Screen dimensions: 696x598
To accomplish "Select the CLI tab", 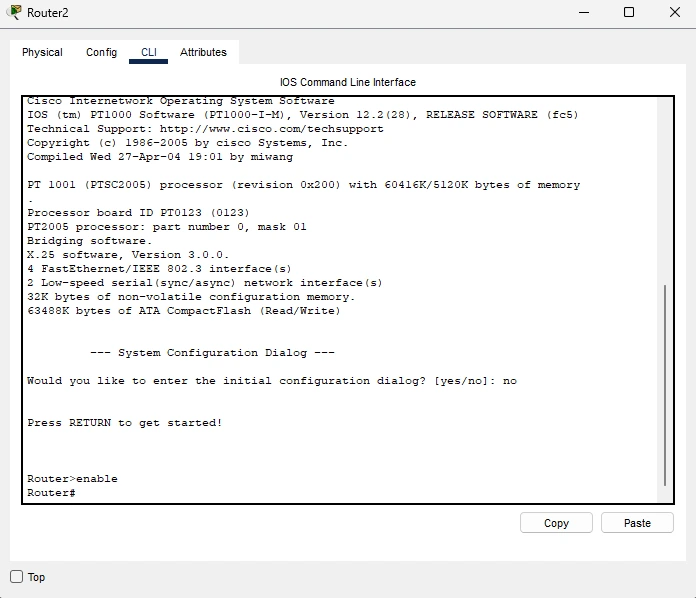I will coord(148,52).
